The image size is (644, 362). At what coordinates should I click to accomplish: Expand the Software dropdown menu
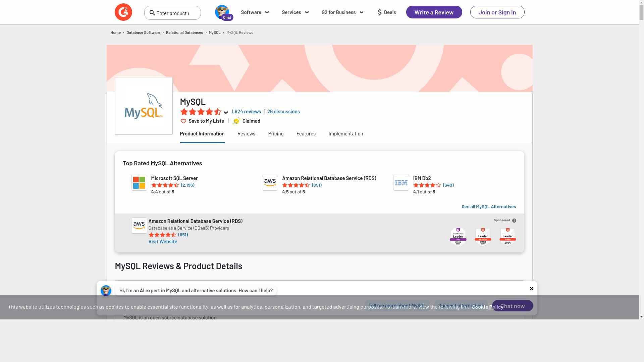255,12
